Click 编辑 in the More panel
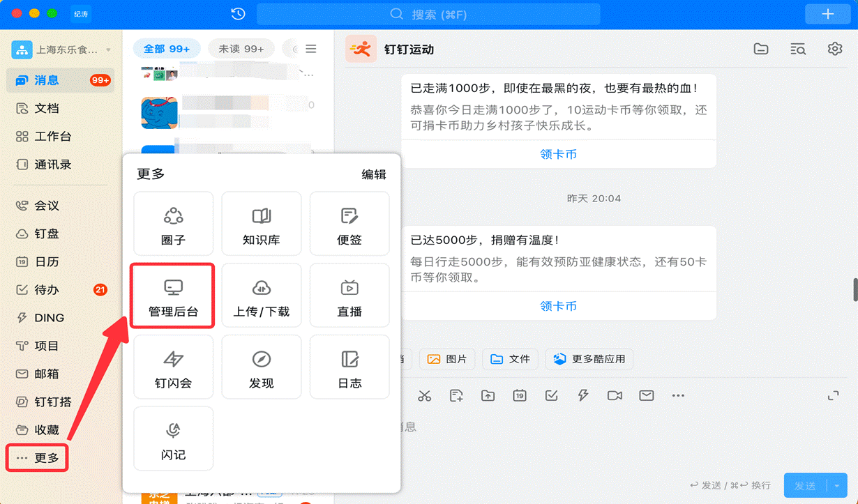Viewport: 858px width, 504px height. pos(373,174)
